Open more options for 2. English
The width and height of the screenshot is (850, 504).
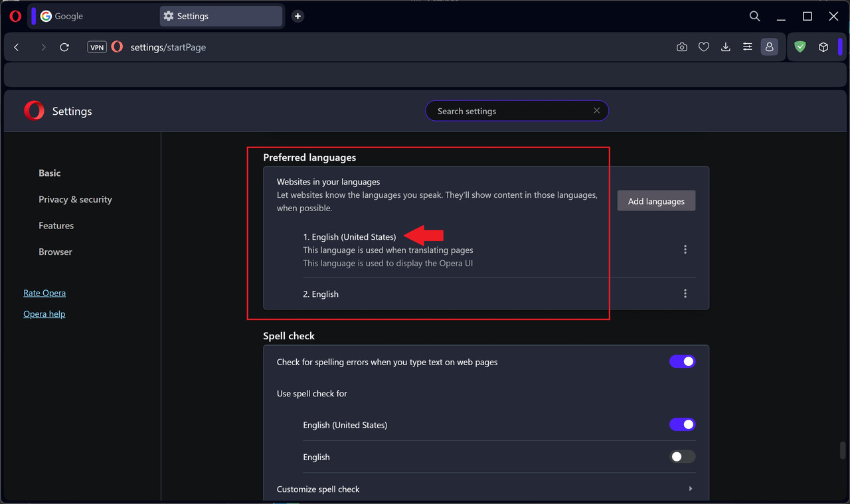coord(685,294)
